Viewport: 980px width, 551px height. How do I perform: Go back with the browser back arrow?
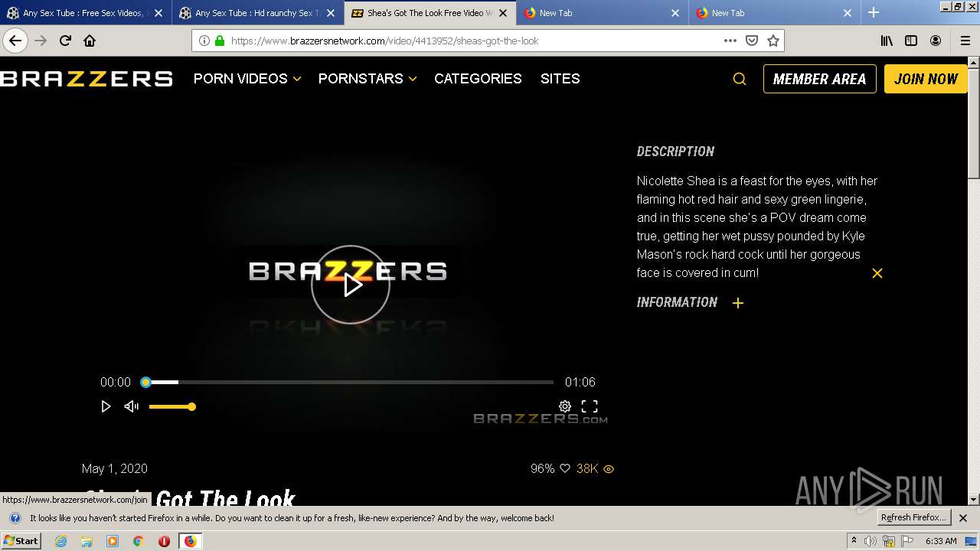(15, 41)
